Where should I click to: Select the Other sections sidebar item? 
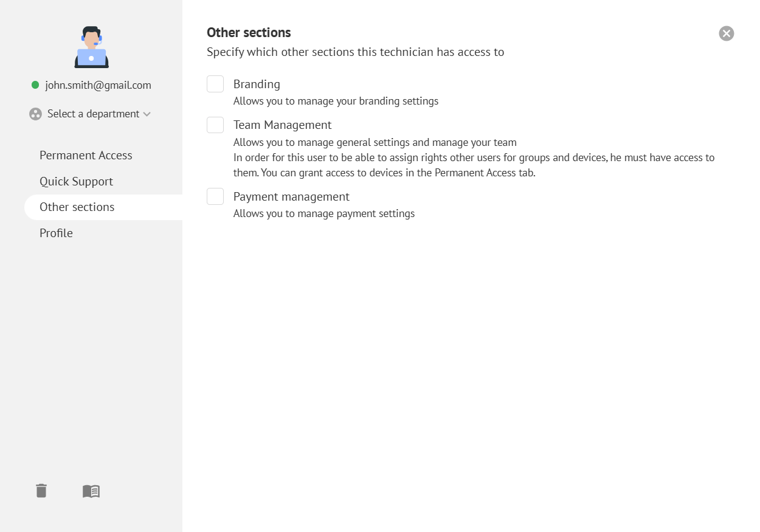coord(77,207)
